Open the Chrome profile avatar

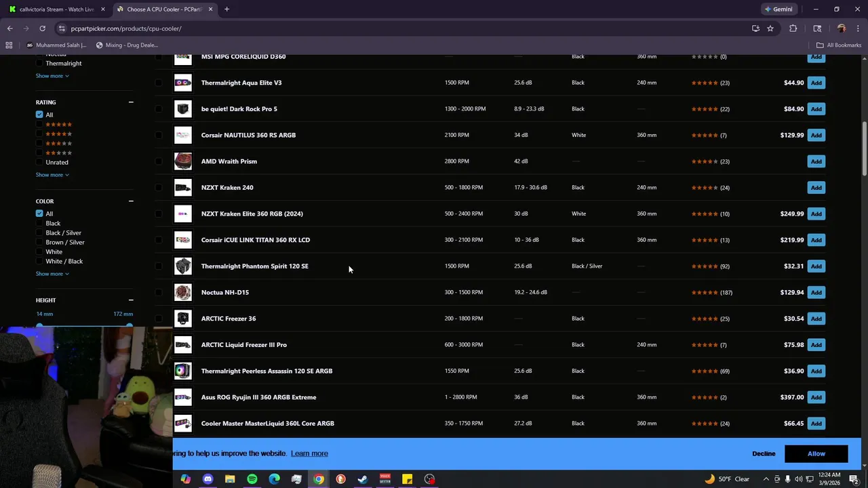[x=842, y=28]
